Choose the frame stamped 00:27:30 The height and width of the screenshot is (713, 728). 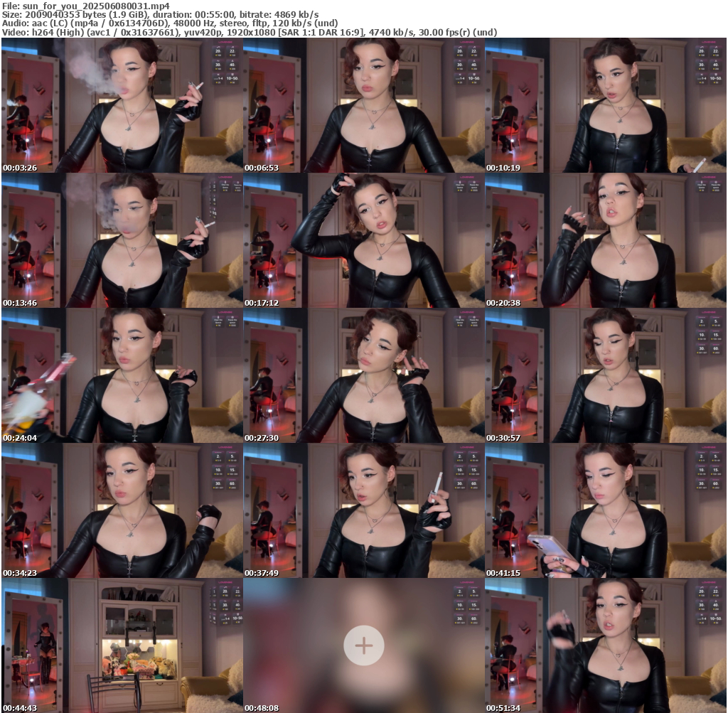(363, 375)
